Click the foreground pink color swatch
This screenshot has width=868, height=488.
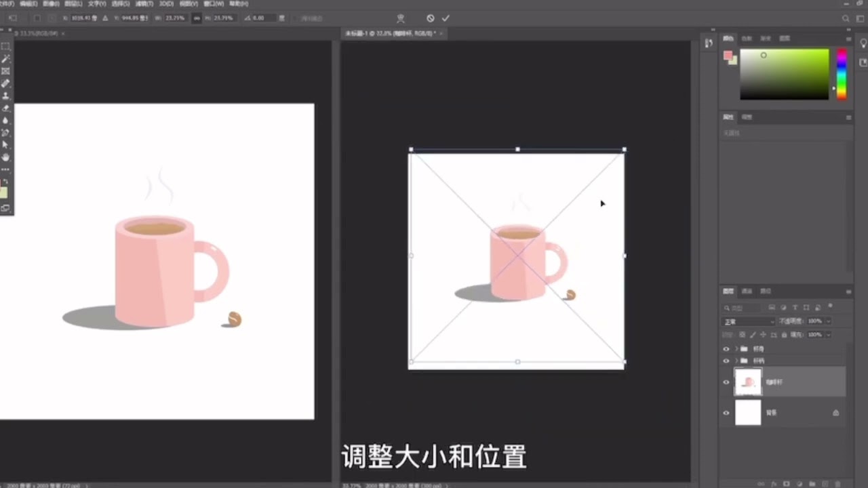pyautogui.click(x=728, y=56)
